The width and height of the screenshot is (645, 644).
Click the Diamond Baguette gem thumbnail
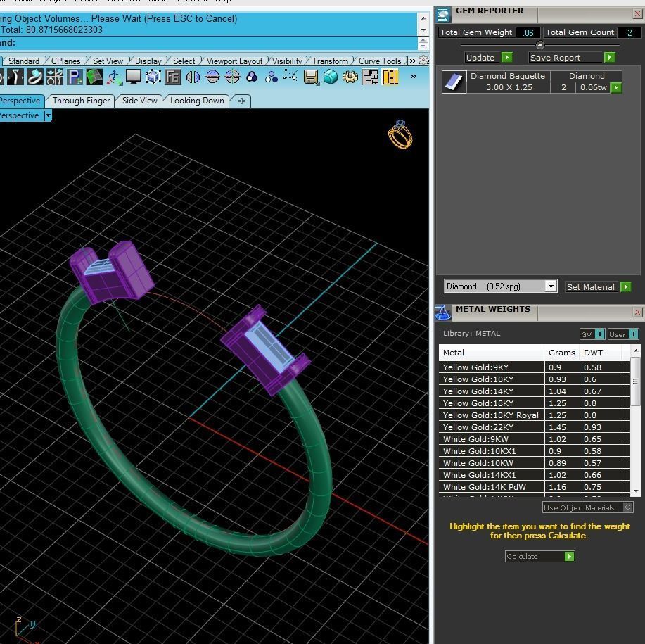click(x=454, y=82)
